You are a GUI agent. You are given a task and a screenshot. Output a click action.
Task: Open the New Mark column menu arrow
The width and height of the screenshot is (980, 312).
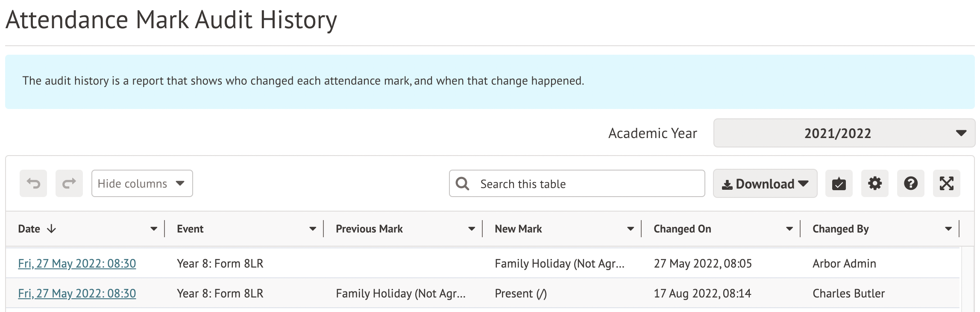pyautogui.click(x=631, y=229)
